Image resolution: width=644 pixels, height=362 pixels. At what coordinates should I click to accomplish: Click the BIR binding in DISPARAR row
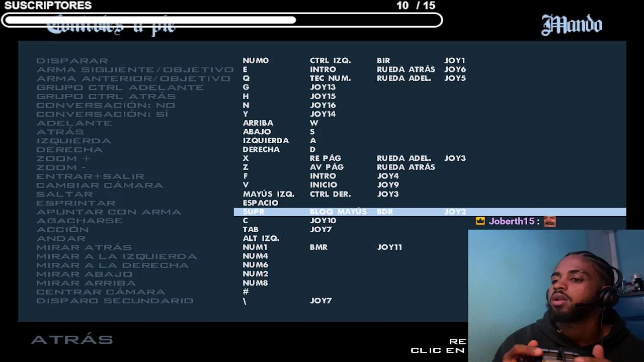tap(383, 61)
